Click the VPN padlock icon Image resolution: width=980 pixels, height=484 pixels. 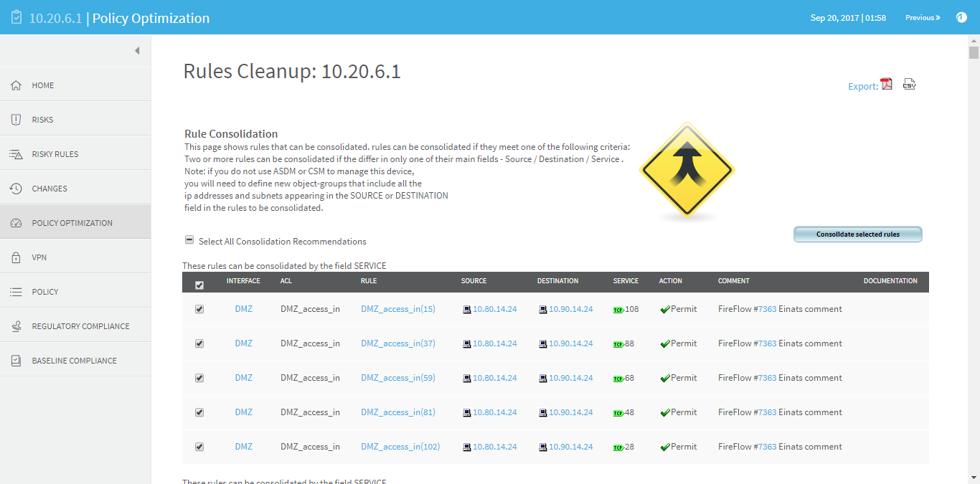click(16, 257)
